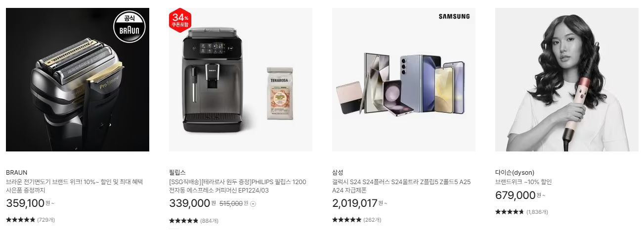Open the Dyson Airwrap model image
The image size is (644, 244).
(x=567, y=80)
